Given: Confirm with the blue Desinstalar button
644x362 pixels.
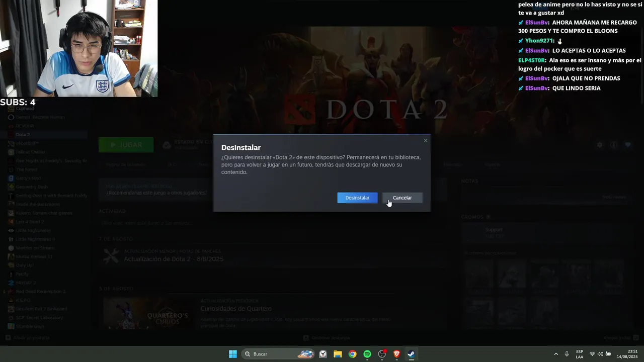Looking at the screenshot, I should click(357, 198).
